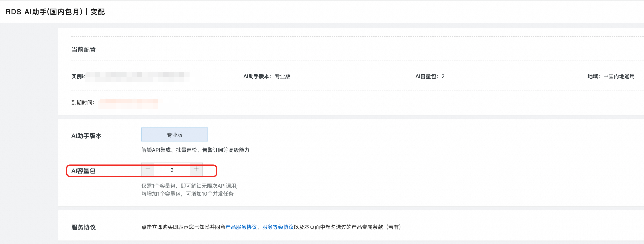The width and height of the screenshot is (644, 244).
Task: Open the 服务等级协议 link
Action: tap(278, 227)
